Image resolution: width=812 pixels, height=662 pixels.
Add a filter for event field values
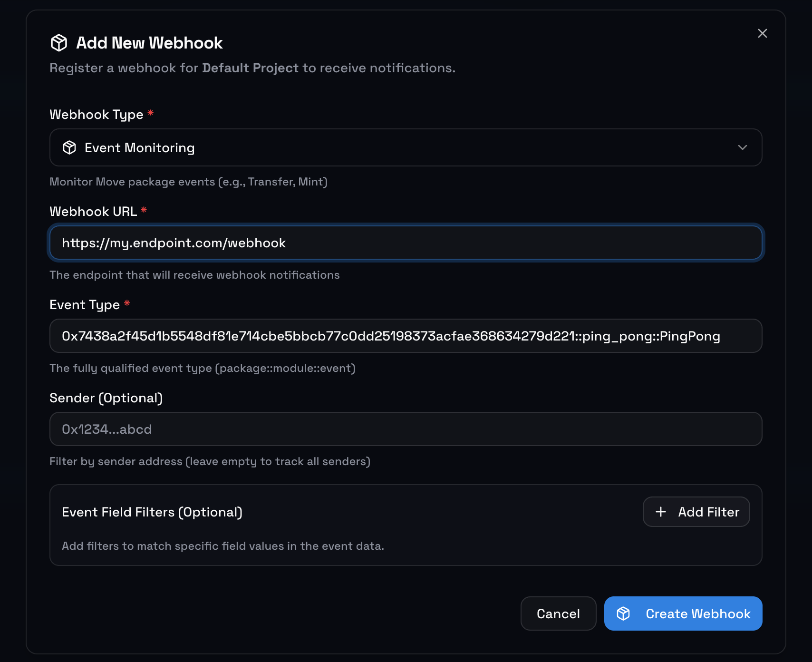696,512
